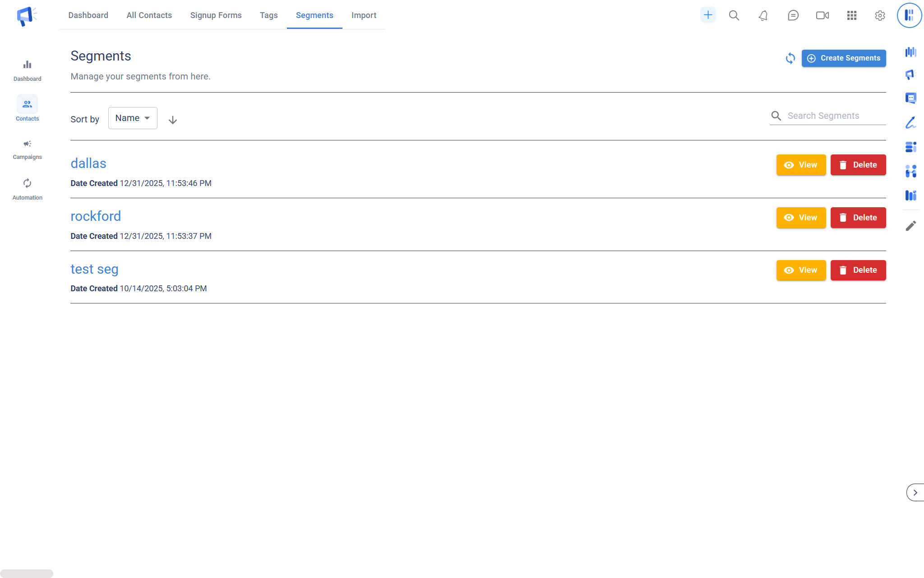Switch to the Signup Forms tab
Screen dimensions: 924x578
point(216,15)
